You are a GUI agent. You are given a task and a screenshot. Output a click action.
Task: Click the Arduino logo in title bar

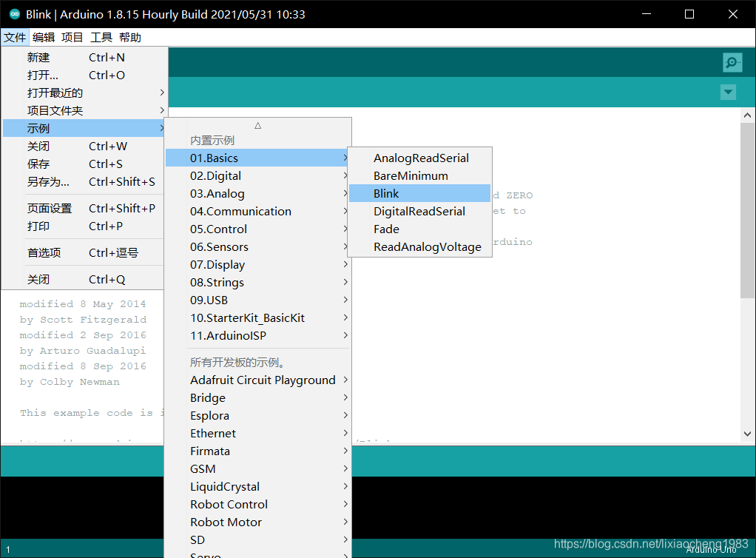click(15, 14)
